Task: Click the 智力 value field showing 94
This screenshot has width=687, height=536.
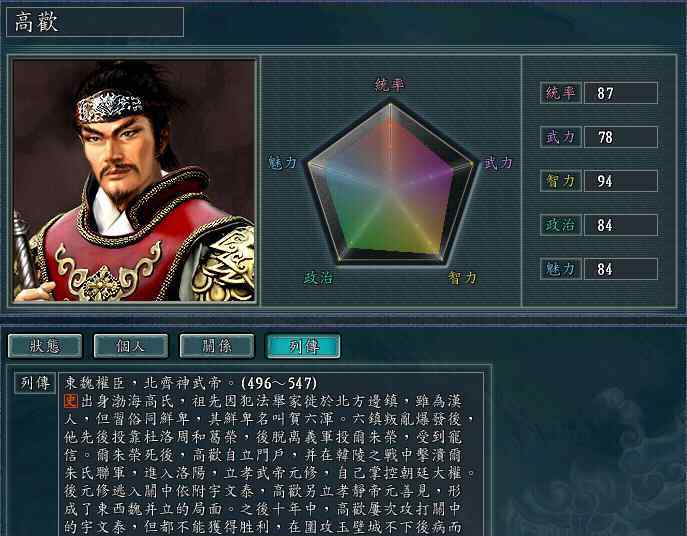Action: (x=621, y=181)
